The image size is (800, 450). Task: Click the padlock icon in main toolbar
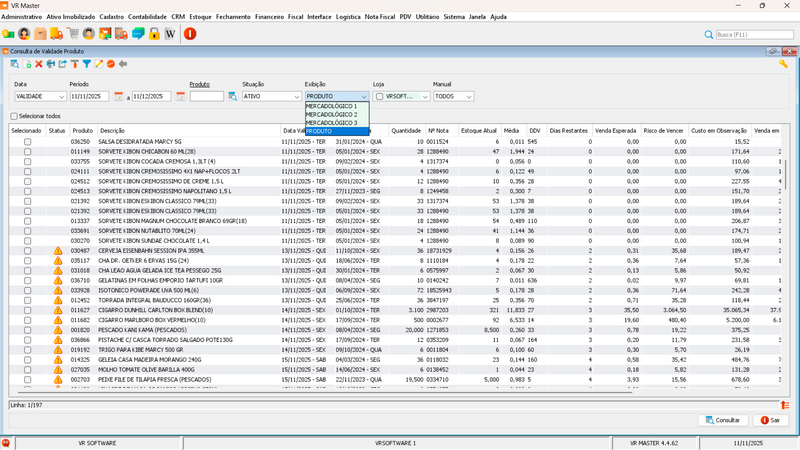(154, 34)
